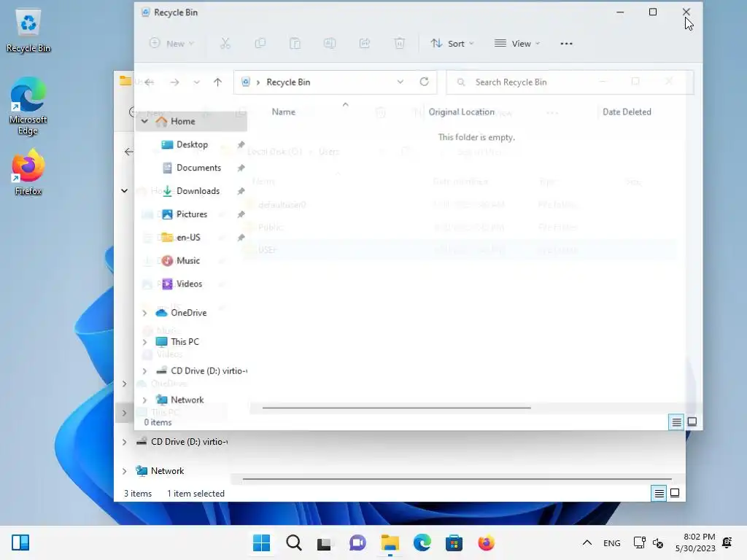747x560 pixels.
Task: Expand CD Drive (D:) in Recycle Bin window
Action: coord(144,371)
